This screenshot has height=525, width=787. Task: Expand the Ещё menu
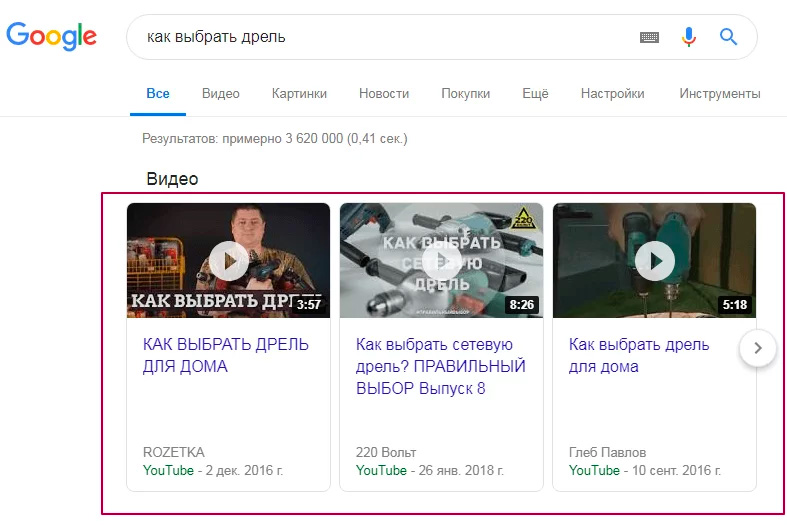(x=535, y=93)
